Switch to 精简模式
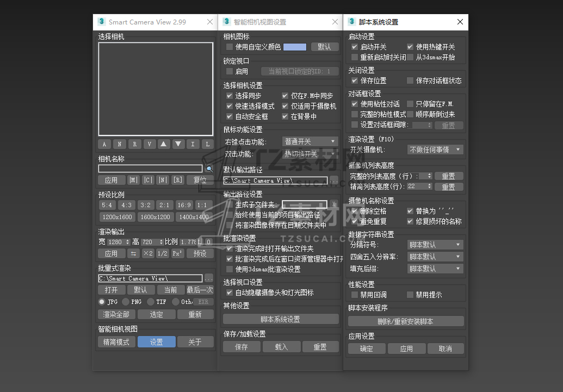This screenshot has height=392, width=563. tap(116, 342)
